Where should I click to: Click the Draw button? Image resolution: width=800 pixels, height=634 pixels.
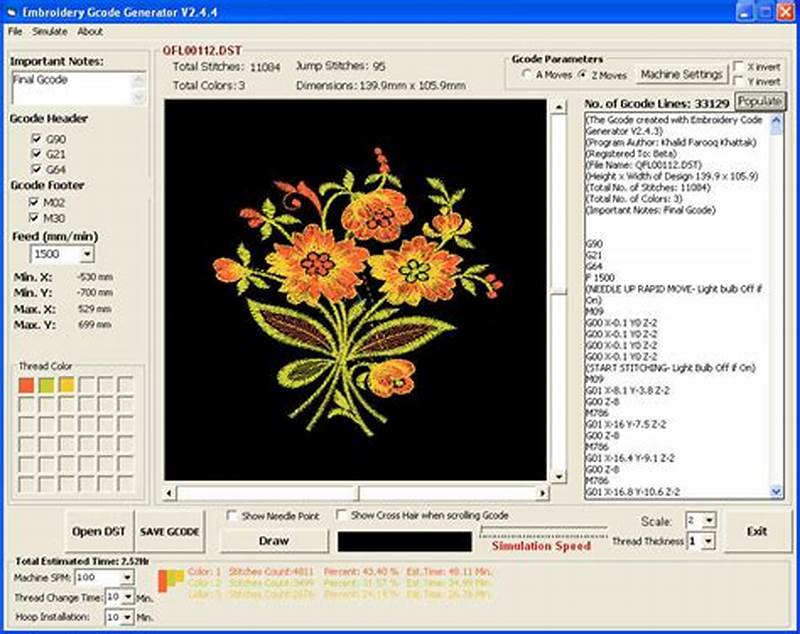[x=273, y=541]
